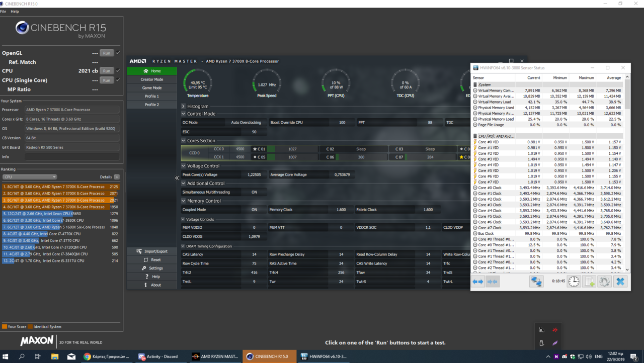The height and width of the screenshot is (363, 644).
Task: Open Ryzen Master Help
Action: coord(152,277)
